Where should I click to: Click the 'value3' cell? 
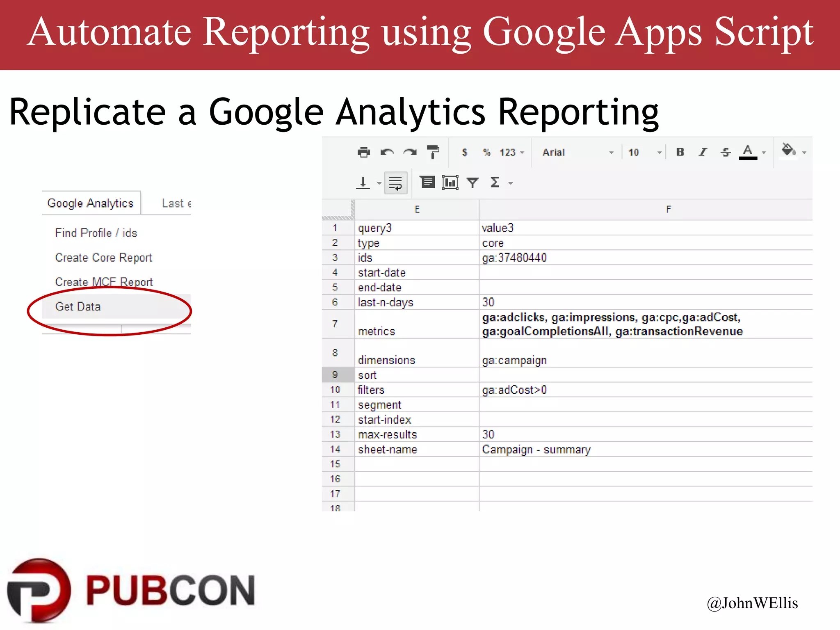[646, 228]
